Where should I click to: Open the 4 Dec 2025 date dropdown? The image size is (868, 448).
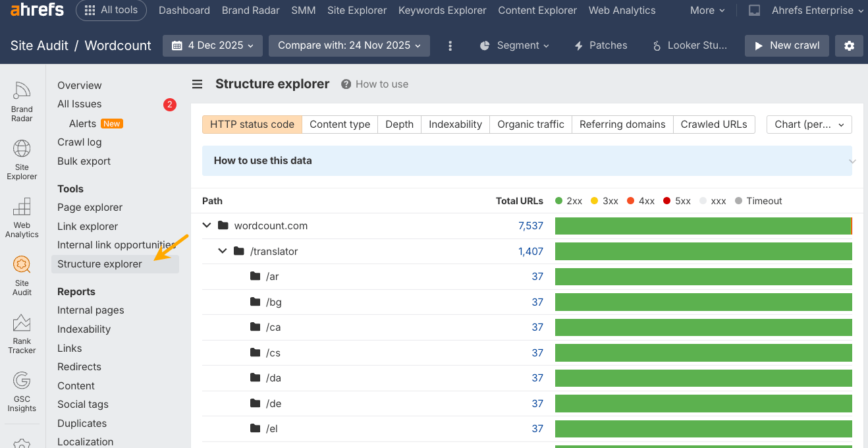(x=213, y=45)
